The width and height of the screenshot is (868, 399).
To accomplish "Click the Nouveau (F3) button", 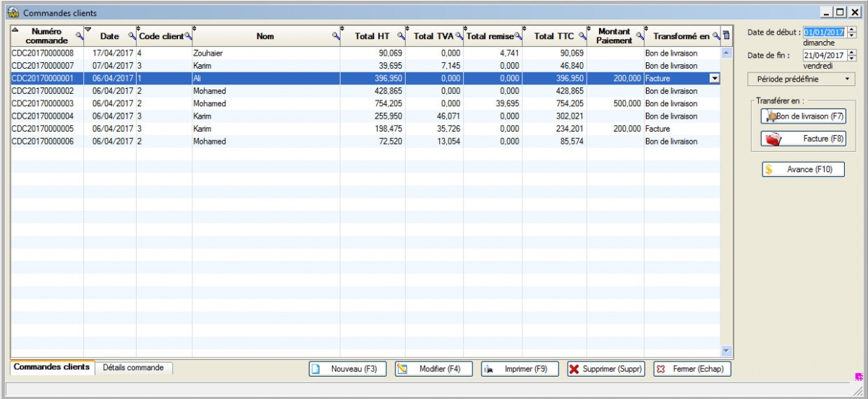I will [348, 369].
